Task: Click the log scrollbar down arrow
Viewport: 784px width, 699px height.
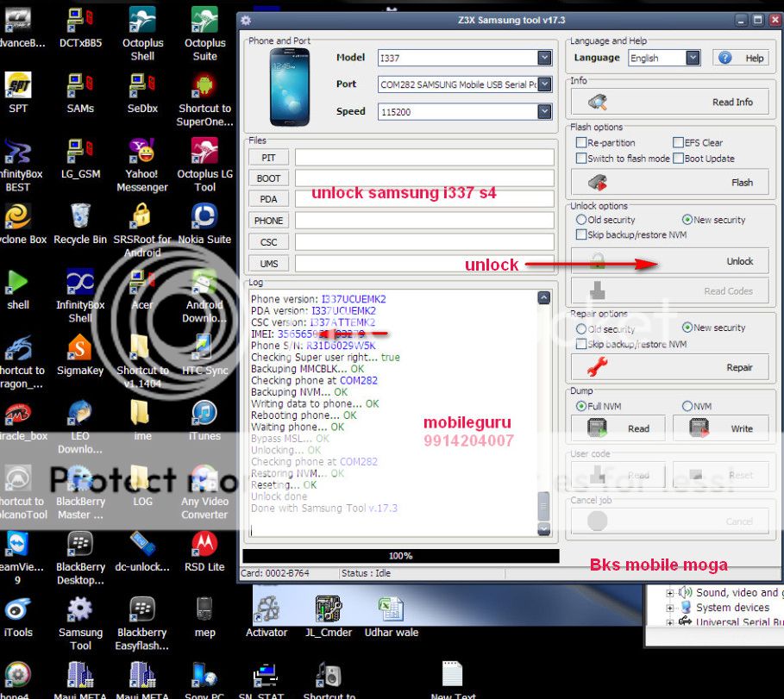Action: pyautogui.click(x=543, y=528)
